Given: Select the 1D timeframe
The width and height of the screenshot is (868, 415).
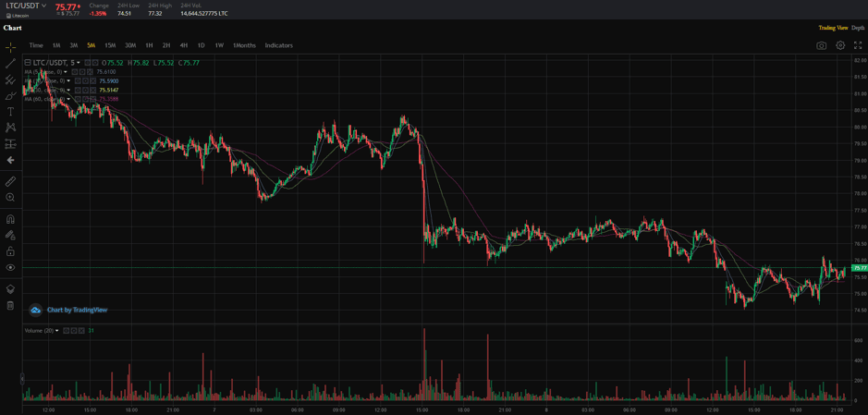Looking at the screenshot, I should coord(201,45).
